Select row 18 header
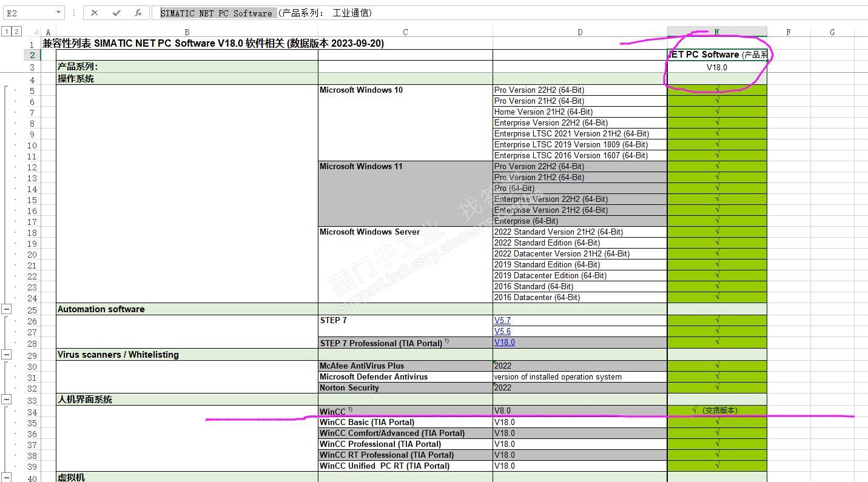The width and height of the screenshot is (868, 482). tap(32, 232)
